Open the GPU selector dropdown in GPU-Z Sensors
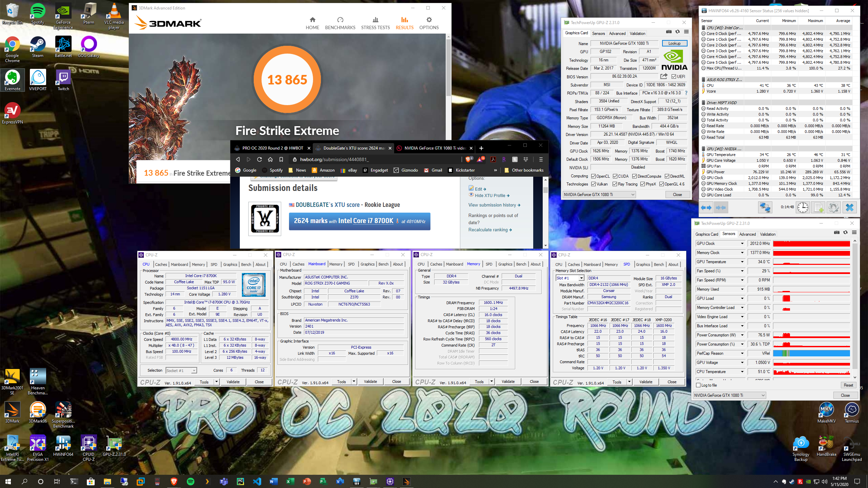Image resolution: width=868 pixels, height=488 pixels. [x=729, y=395]
